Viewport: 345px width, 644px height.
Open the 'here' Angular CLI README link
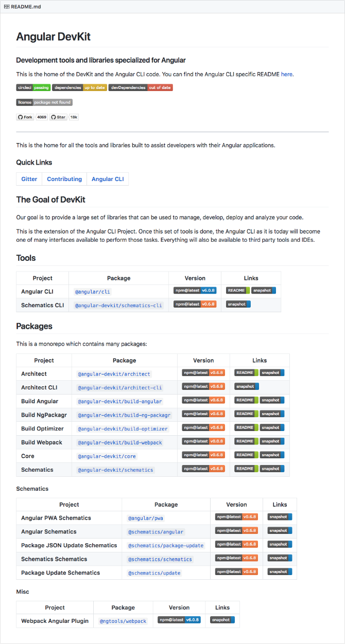pyautogui.click(x=286, y=74)
